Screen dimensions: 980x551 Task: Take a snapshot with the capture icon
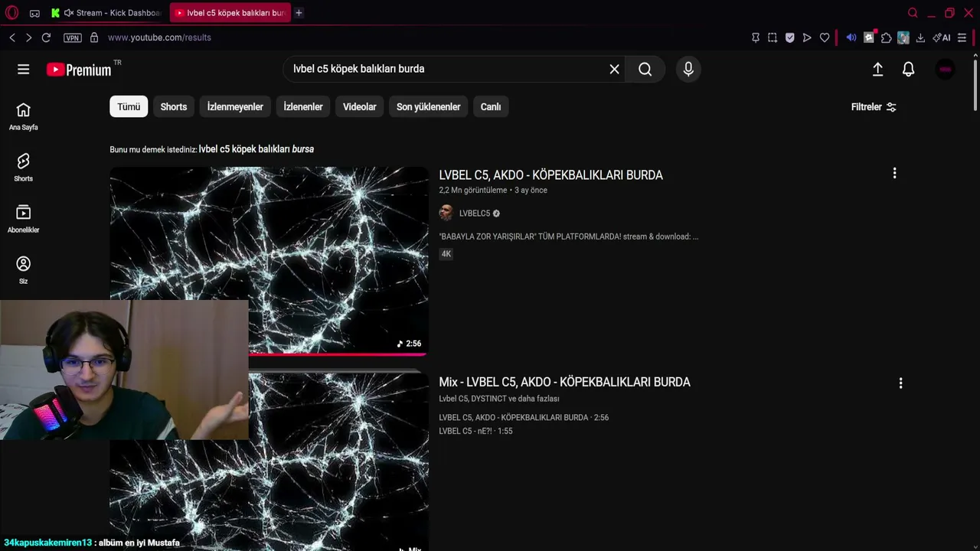click(773, 37)
